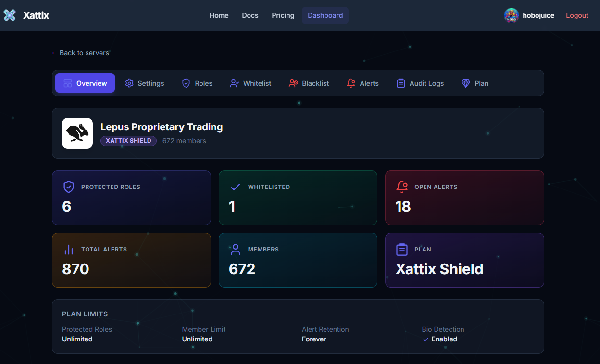Click the Lepus rabbit server logo

[77, 133]
